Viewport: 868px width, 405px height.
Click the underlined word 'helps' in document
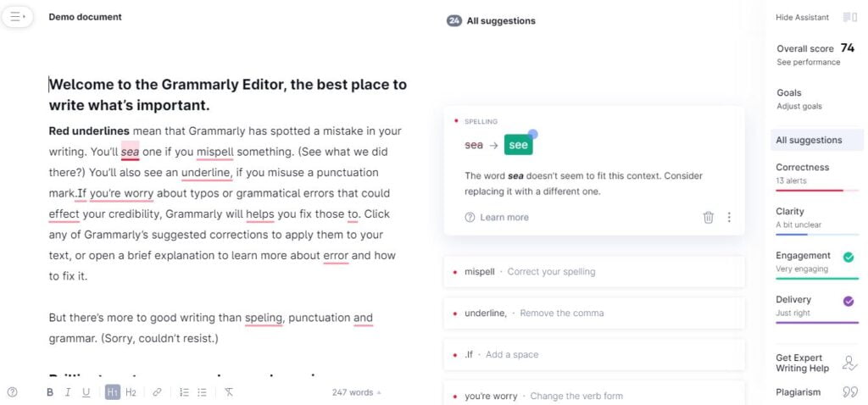point(260,214)
